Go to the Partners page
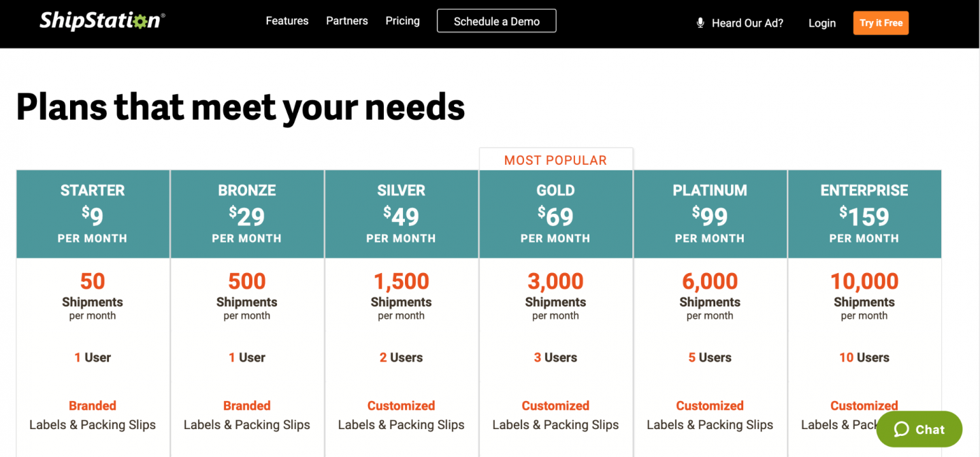 tap(346, 21)
